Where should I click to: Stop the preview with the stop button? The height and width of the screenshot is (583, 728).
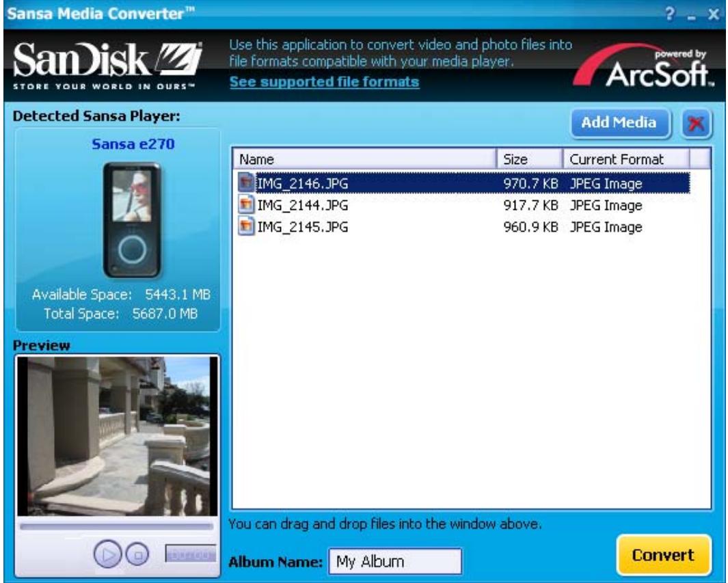click(x=137, y=554)
